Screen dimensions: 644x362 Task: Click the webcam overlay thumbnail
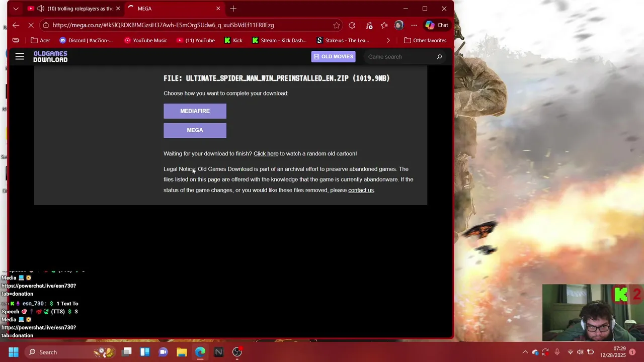pos(593,313)
